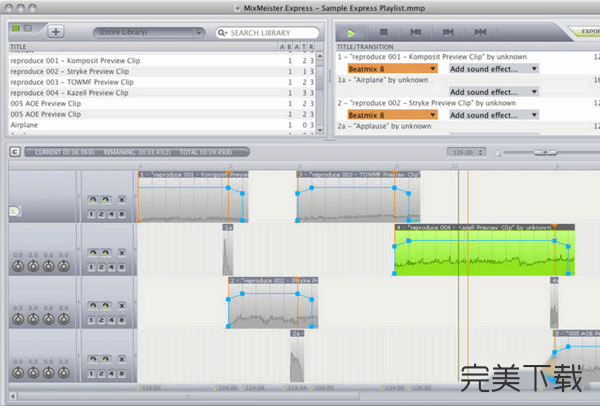Toggle the 4 button on track two
This screenshot has width=600, height=406.
(x=111, y=267)
